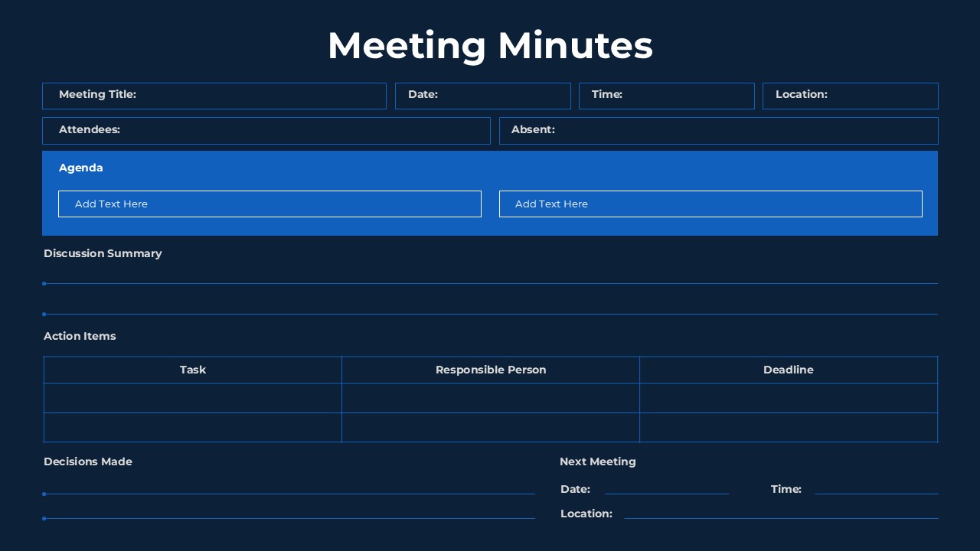Click the Discussion Summary heading
This screenshot has height=551, width=980.
pos(103,253)
